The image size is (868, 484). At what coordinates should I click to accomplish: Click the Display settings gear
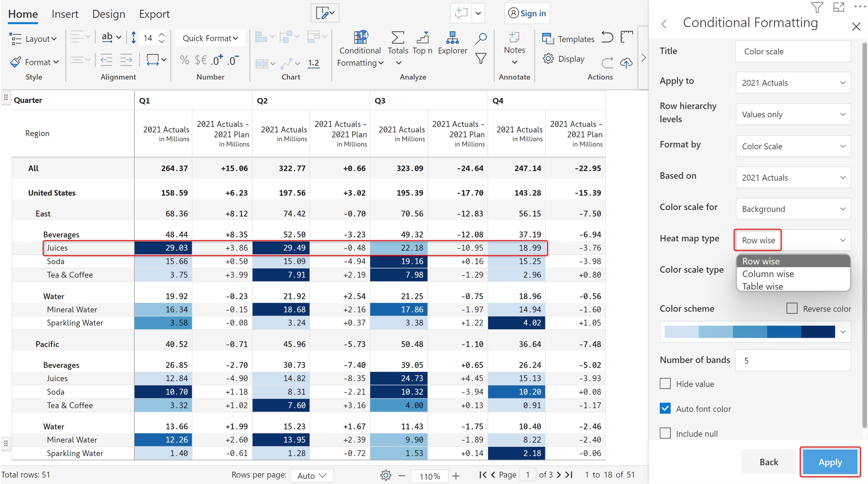point(548,59)
